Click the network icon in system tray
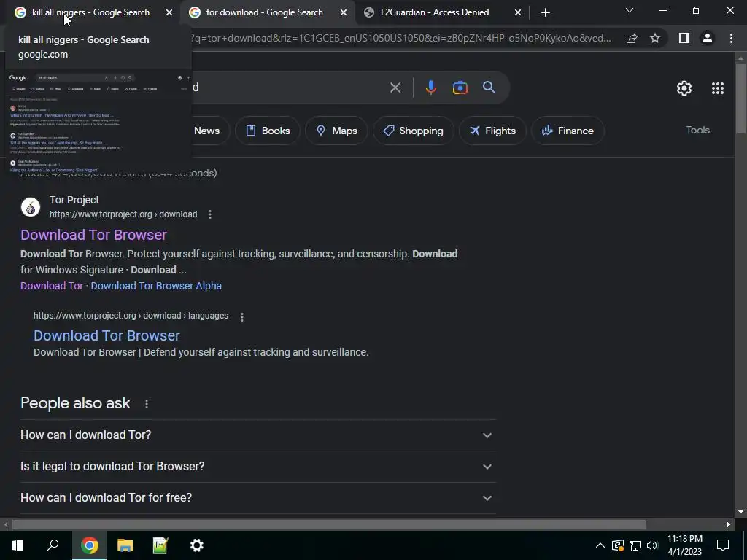 point(635,545)
